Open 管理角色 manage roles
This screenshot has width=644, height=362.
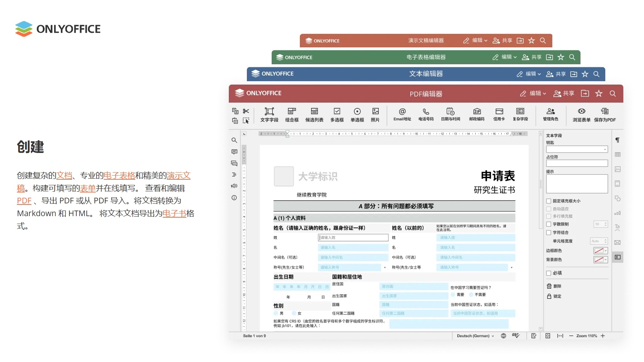550,114
